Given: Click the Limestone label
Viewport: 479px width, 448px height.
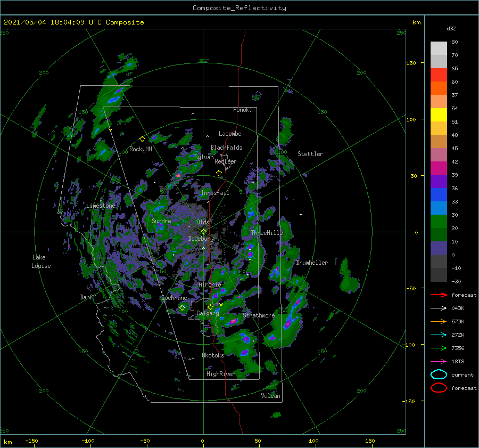Looking at the screenshot, I should pyautogui.click(x=101, y=206).
